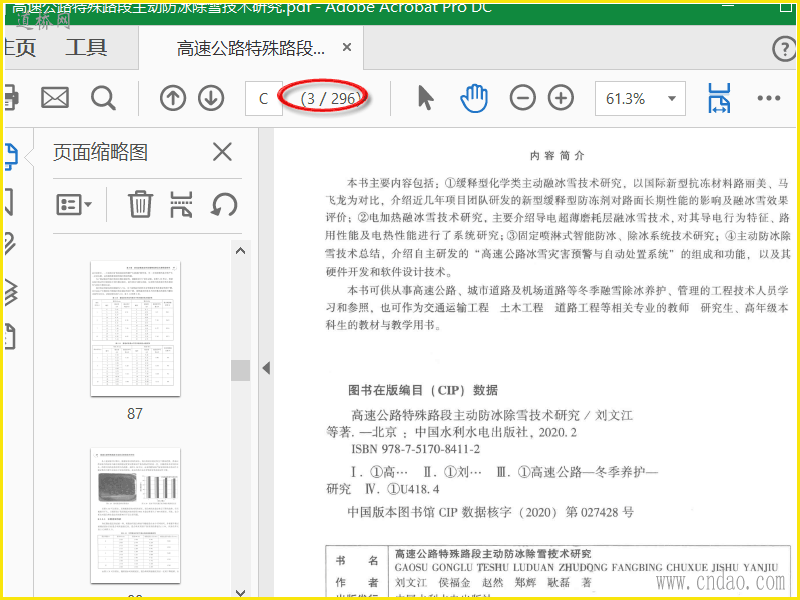Delete selected page with trash icon
The width and height of the screenshot is (800, 600).
[x=140, y=205]
